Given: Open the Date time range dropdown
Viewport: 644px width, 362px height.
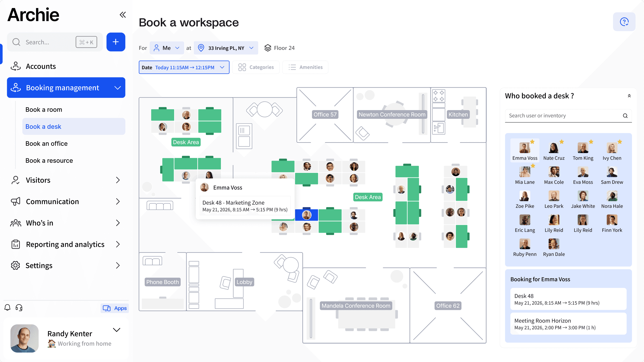Looking at the screenshot, I should (184, 67).
